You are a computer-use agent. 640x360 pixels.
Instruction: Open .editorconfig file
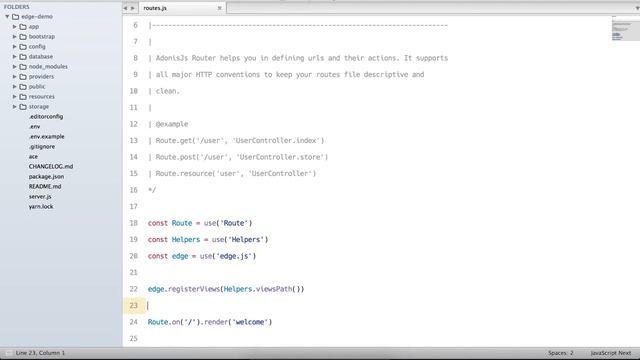46,117
